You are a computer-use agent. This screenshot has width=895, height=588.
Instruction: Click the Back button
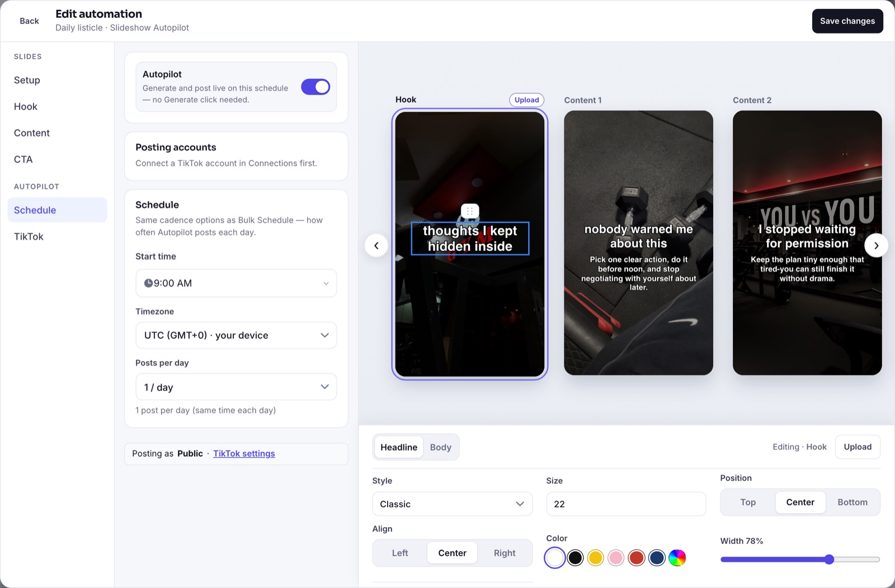coord(29,21)
